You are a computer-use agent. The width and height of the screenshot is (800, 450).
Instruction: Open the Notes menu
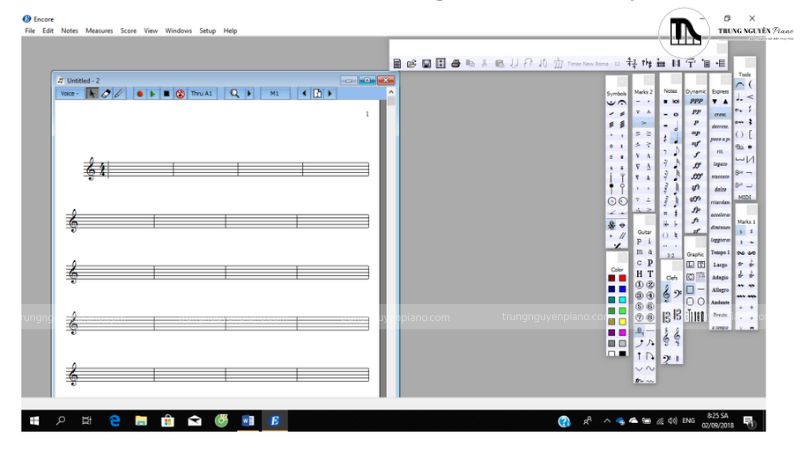click(70, 31)
